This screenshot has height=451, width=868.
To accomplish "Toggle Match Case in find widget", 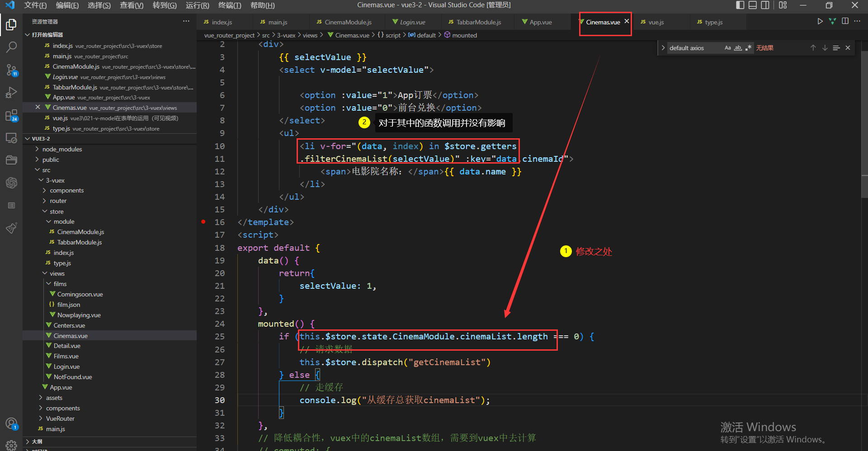I will tap(727, 48).
